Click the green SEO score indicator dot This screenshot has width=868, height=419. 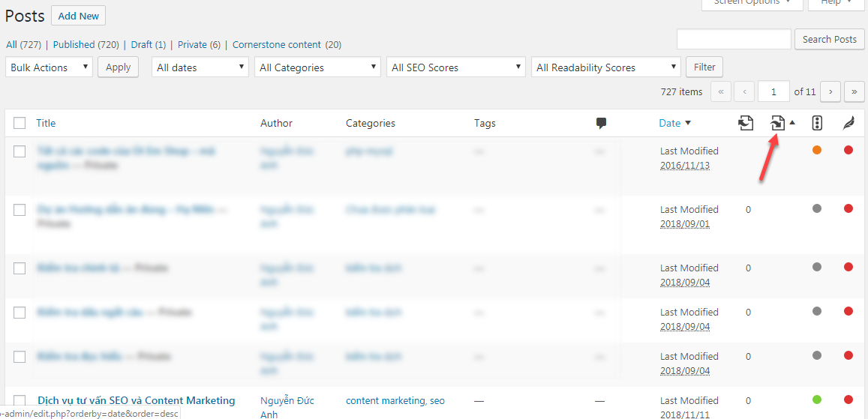tap(817, 400)
